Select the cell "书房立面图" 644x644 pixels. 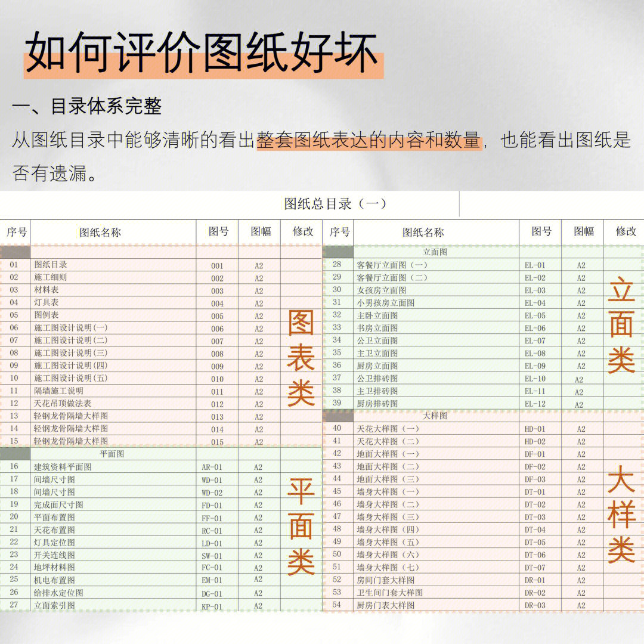click(377, 328)
